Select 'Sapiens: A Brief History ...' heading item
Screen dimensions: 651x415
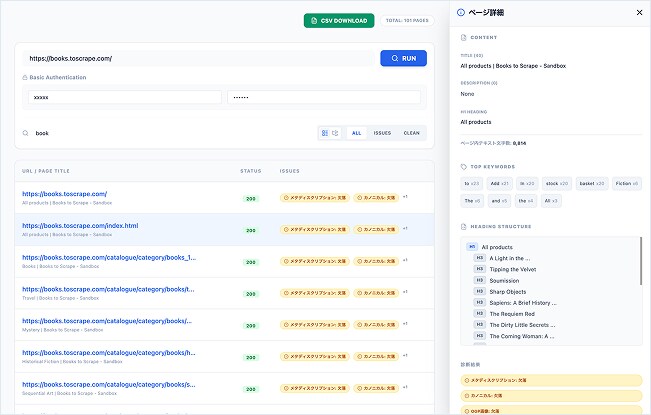[516, 303]
